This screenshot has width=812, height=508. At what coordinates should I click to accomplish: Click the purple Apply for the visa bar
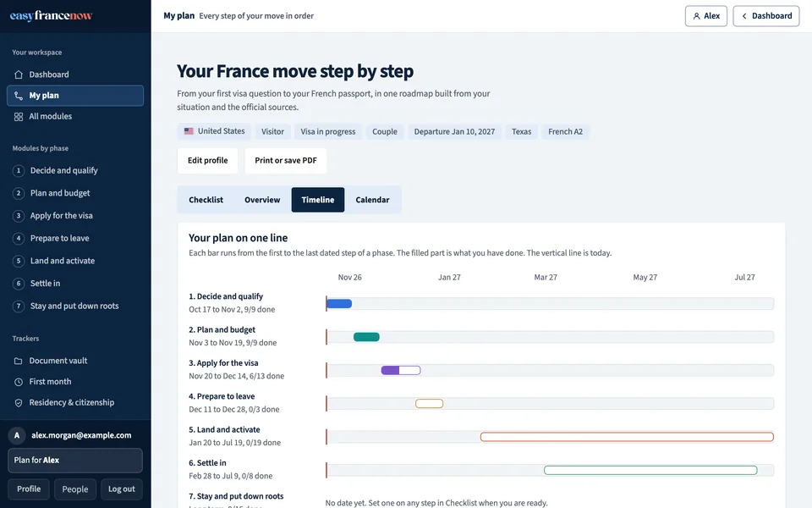[401, 370]
